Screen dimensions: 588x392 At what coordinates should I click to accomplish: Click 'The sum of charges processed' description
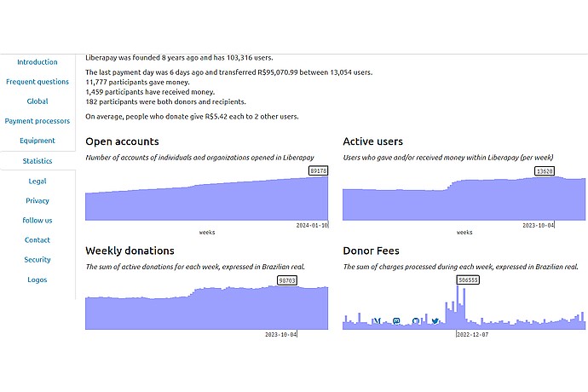point(460,267)
